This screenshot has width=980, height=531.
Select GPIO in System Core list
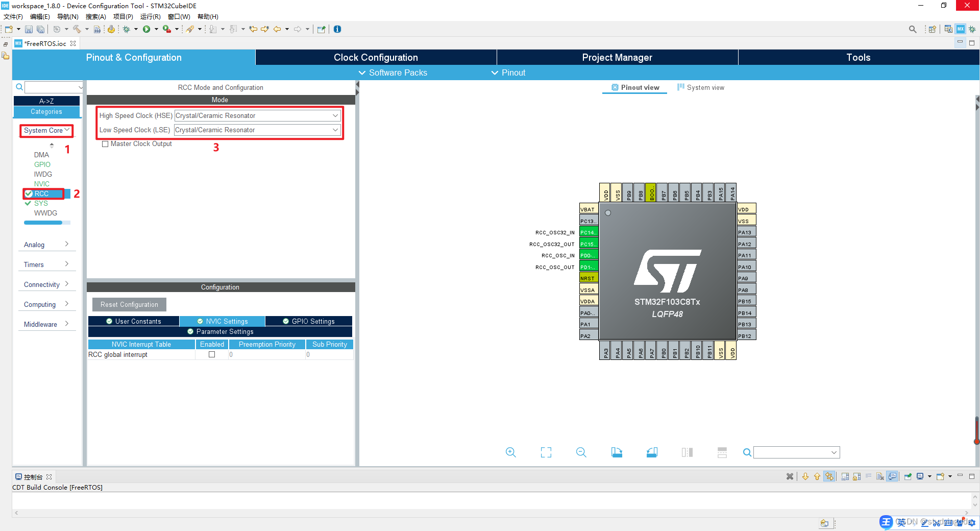point(42,164)
